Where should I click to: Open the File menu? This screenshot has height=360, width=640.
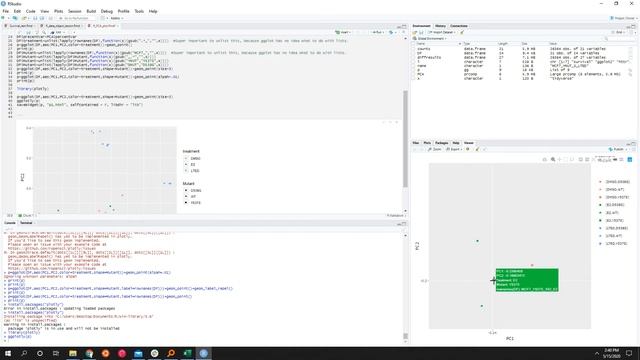click(6, 11)
